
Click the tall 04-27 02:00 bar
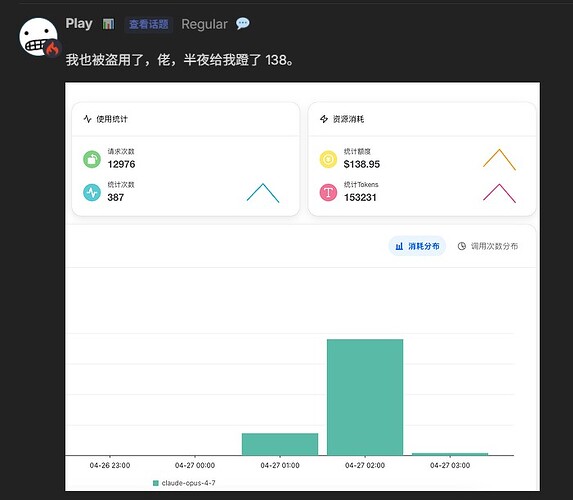point(365,397)
